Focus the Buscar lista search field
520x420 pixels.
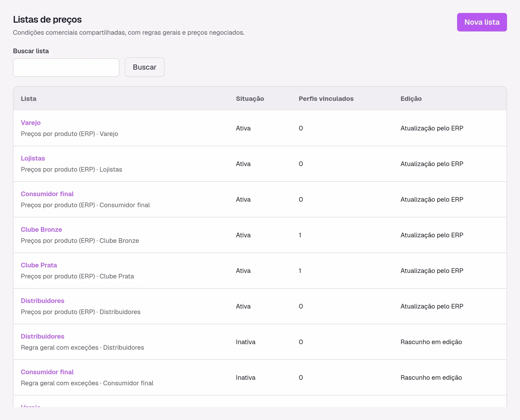[x=66, y=68]
